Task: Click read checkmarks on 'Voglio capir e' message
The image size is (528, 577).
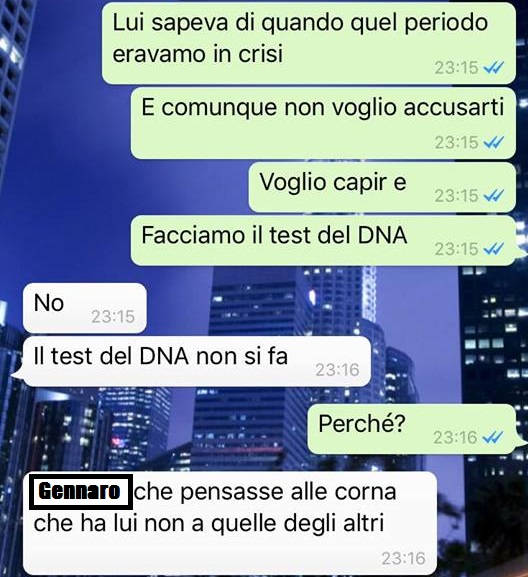Action: (494, 196)
